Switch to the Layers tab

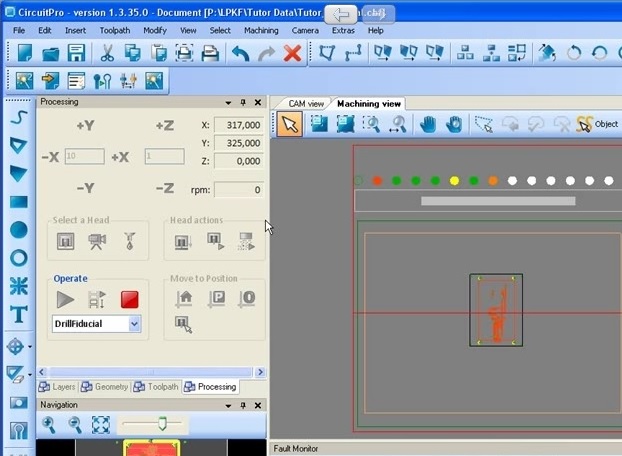pyautogui.click(x=58, y=387)
